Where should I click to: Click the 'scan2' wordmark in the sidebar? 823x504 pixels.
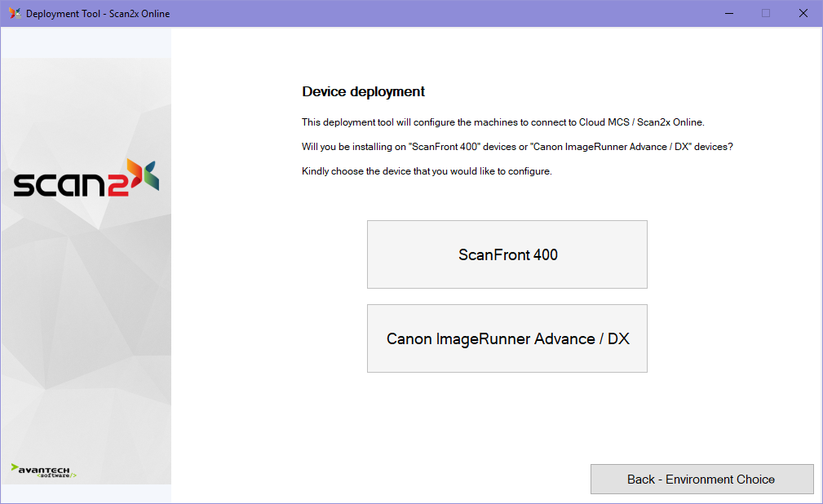(x=69, y=184)
